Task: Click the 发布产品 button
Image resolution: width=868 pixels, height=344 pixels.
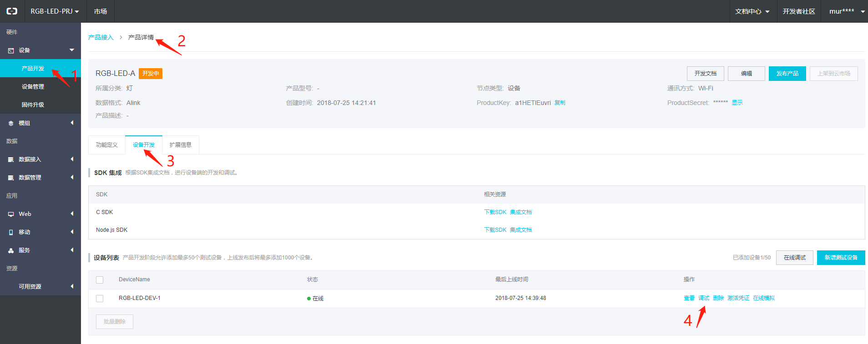Action: [787, 74]
